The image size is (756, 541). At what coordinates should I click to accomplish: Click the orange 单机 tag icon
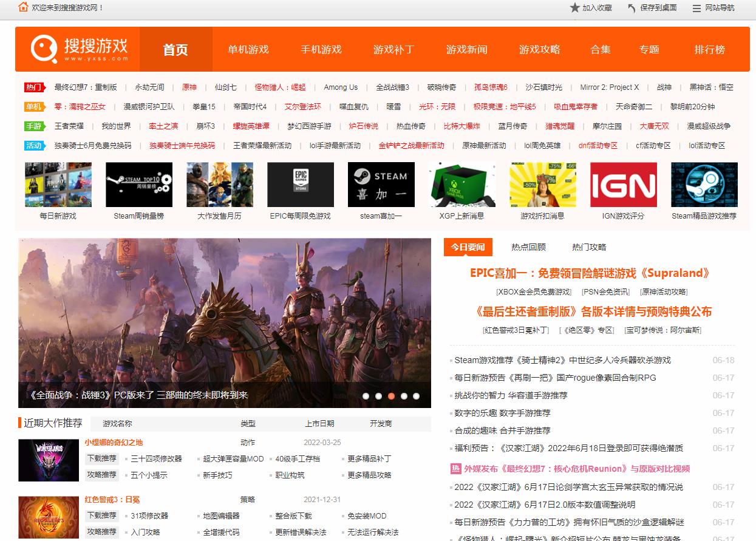pos(34,107)
